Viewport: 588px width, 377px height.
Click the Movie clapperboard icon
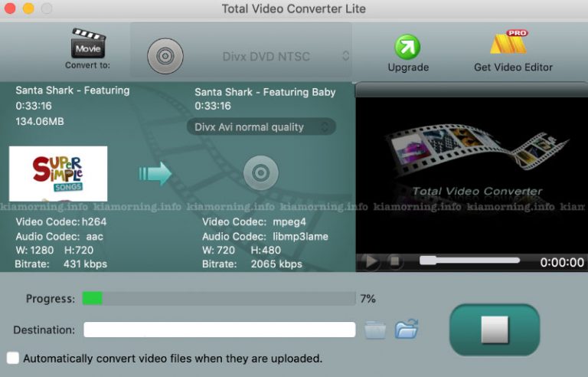(88, 44)
